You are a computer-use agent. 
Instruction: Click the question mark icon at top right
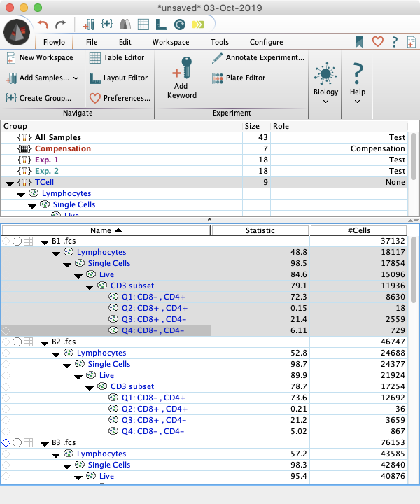(x=395, y=42)
